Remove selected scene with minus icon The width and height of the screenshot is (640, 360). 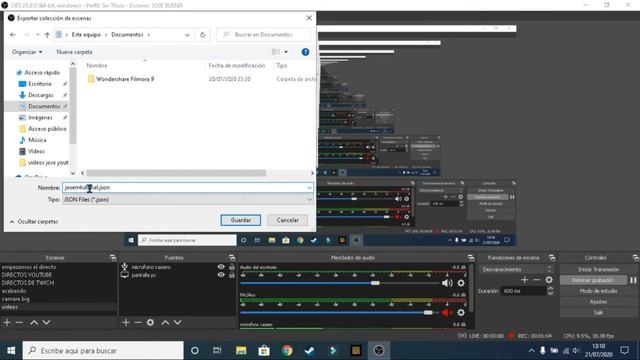[19, 322]
